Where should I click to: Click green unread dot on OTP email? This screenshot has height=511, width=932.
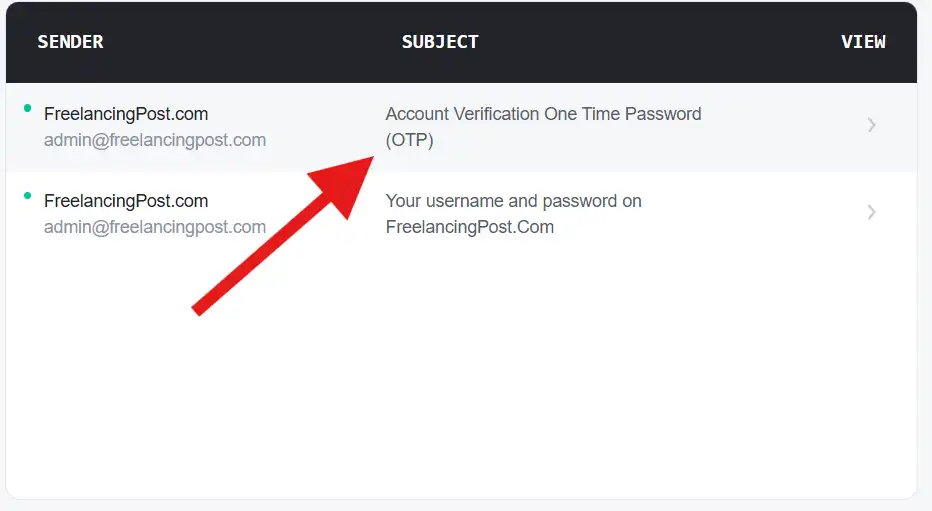click(28, 108)
